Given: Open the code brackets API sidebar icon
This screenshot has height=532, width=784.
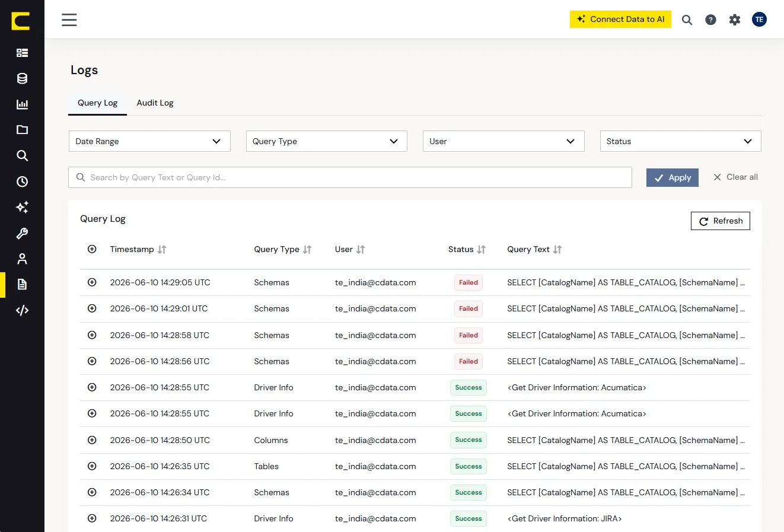Looking at the screenshot, I should 22,310.
